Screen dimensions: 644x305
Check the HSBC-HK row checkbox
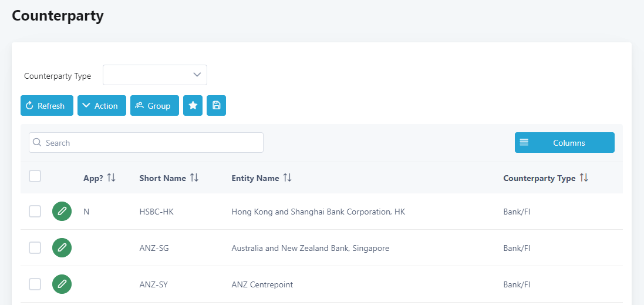pyautogui.click(x=35, y=212)
